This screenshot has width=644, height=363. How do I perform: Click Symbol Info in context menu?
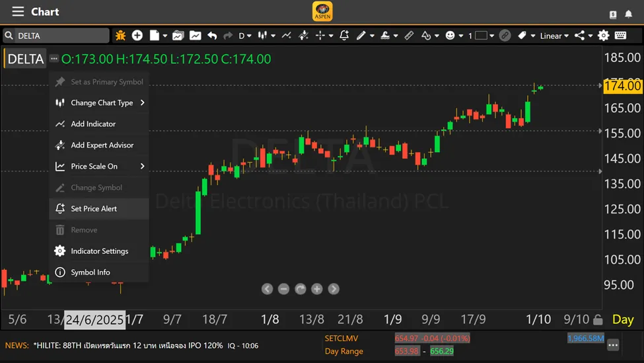(90, 272)
